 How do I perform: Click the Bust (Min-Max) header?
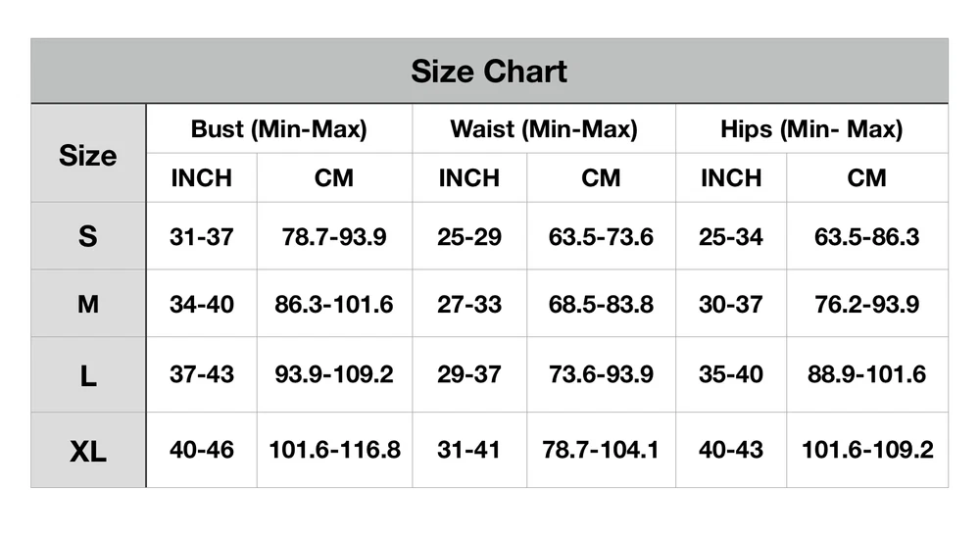278,129
